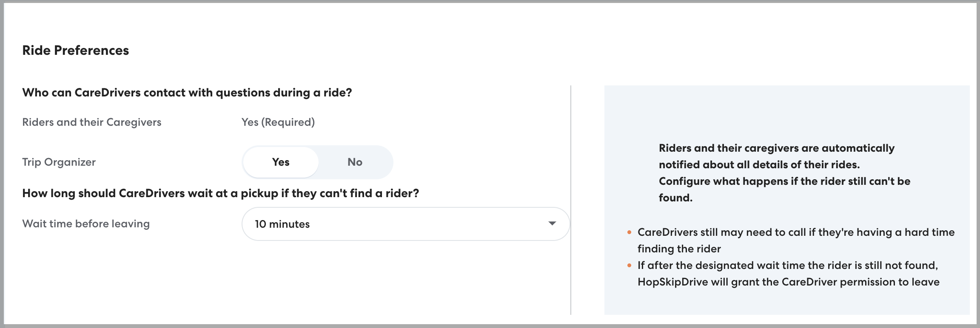Click the Riders and their Caregivers label
This screenshot has width=980, height=328.
coord(91,122)
